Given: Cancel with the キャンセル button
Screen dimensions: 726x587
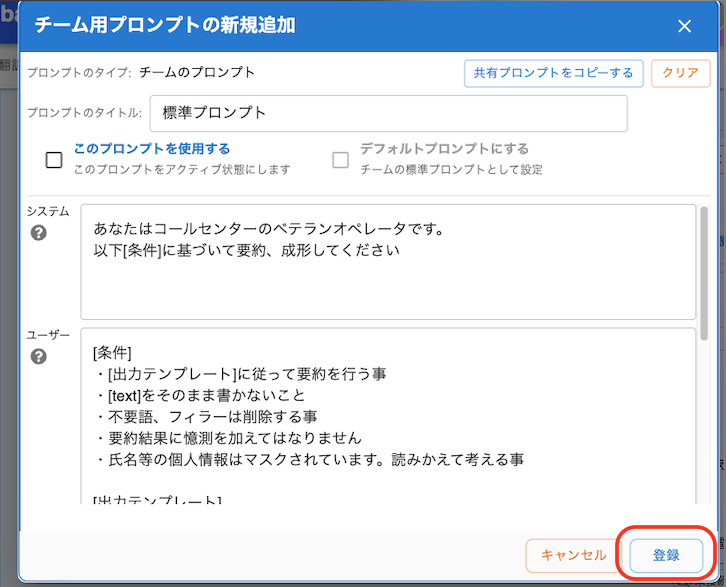Looking at the screenshot, I should click(573, 555).
